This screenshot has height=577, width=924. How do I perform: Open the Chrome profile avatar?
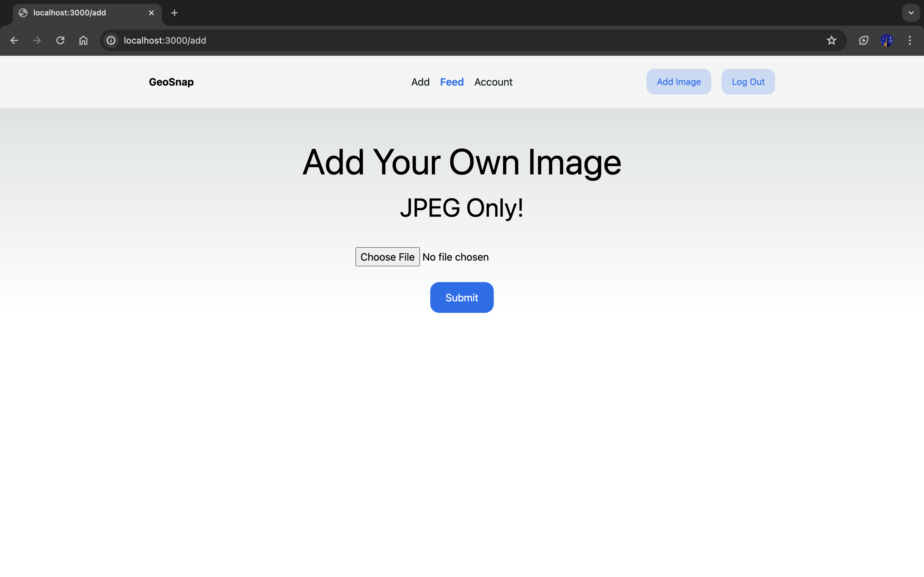[886, 40]
